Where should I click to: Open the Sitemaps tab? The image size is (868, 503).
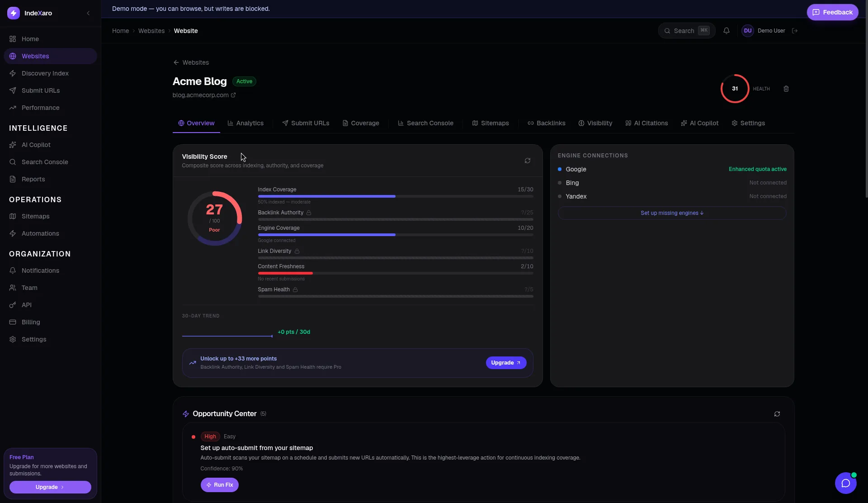pyautogui.click(x=491, y=123)
